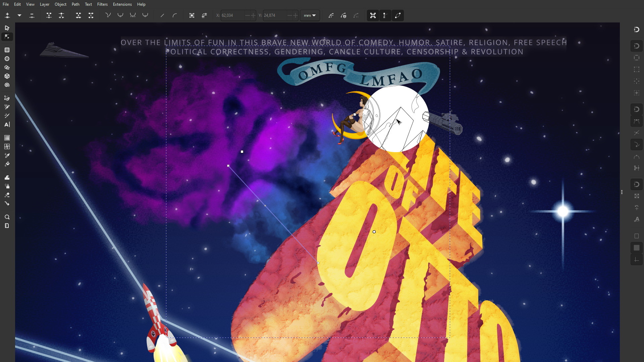644x362 pixels.
Task: Toggle show Bezier handles button
Action: [385, 15]
